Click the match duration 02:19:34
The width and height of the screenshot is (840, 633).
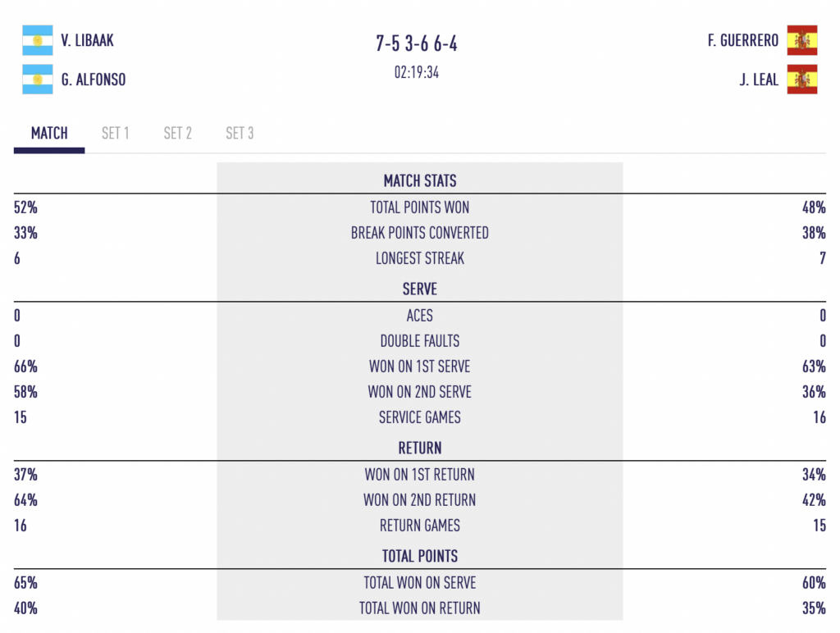coord(416,72)
